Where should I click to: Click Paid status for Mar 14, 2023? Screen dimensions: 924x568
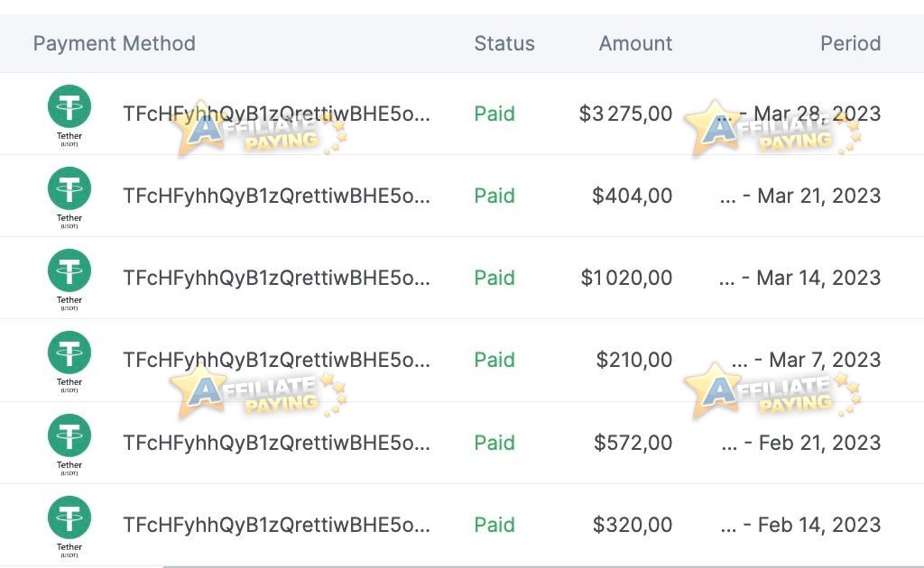coord(494,278)
